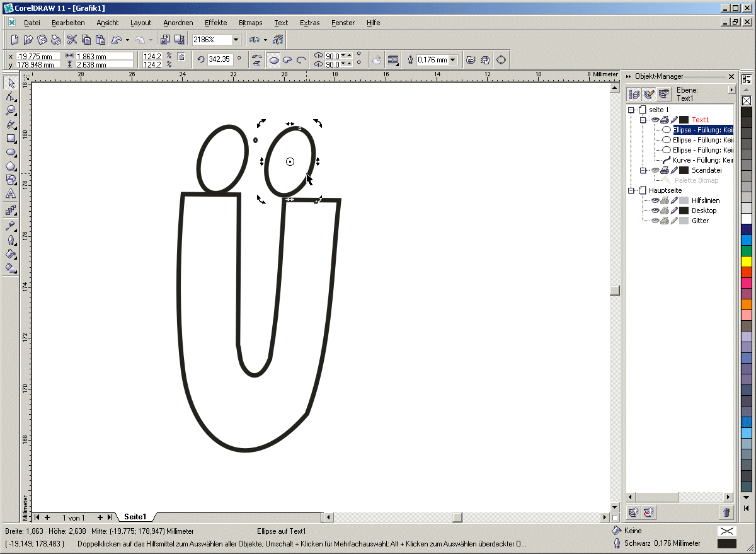
Task: Select the Pick (arrow) tool
Action: point(11,83)
